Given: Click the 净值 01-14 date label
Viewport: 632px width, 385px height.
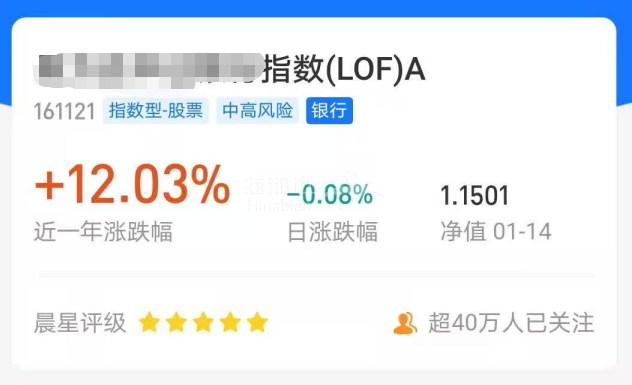Looking at the screenshot, I should [496, 231].
